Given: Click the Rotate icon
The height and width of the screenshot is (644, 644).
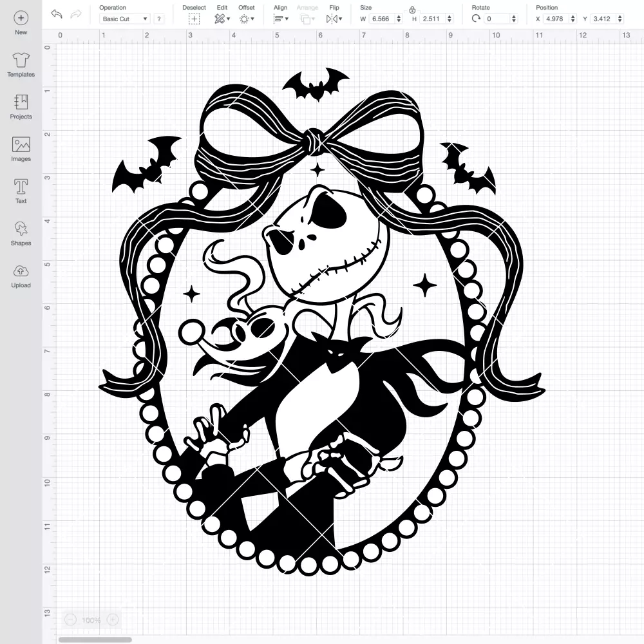Looking at the screenshot, I should point(476,19).
